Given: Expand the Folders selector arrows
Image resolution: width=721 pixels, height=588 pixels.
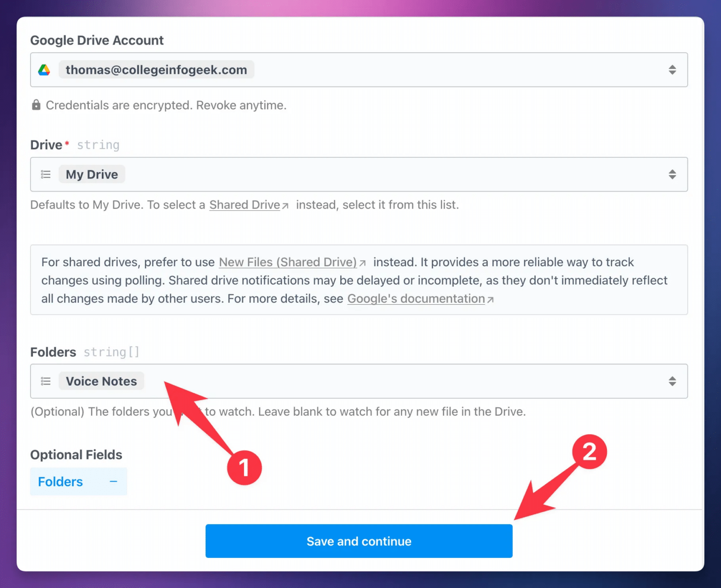Looking at the screenshot, I should pyautogui.click(x=672, y=381).
